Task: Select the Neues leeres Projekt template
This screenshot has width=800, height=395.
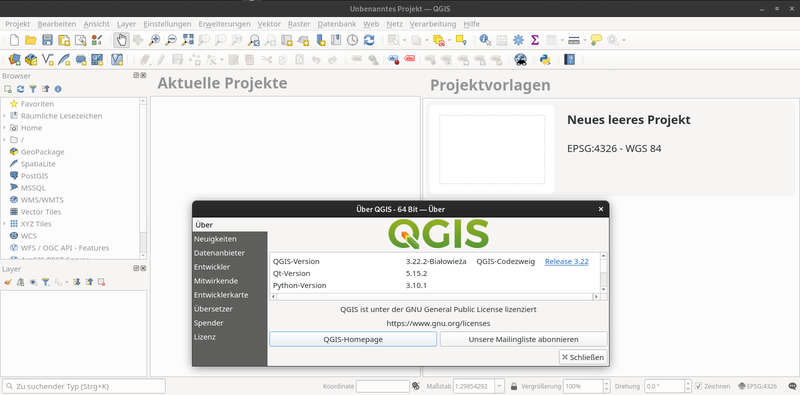Action: point(610,149)
